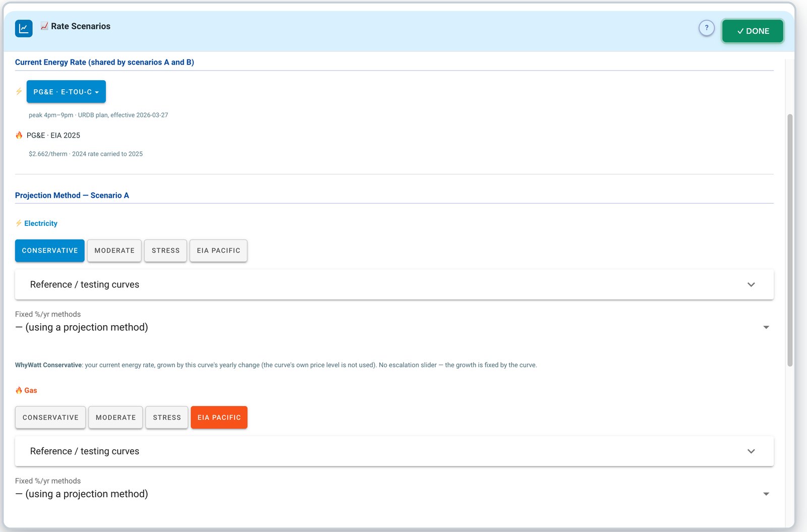Click the flame icon next to Gas heading
Screen dimensions: 807x532
point(19,390)
